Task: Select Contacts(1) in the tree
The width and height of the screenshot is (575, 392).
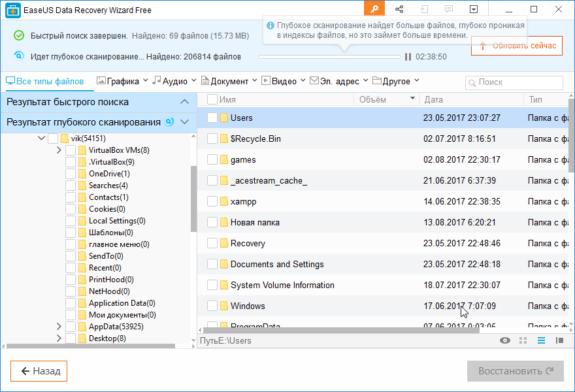Action: tap(108, 197)
